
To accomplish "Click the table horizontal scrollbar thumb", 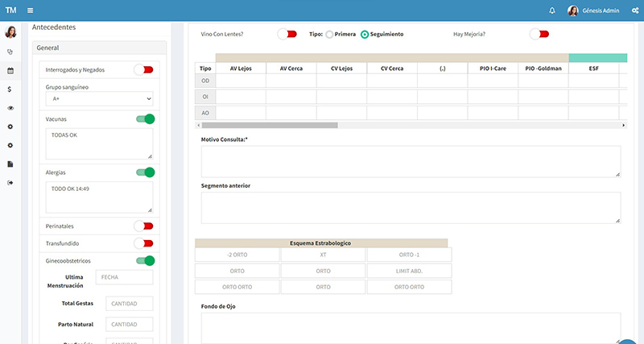I will pyautogui.click(x=270, y=126).
